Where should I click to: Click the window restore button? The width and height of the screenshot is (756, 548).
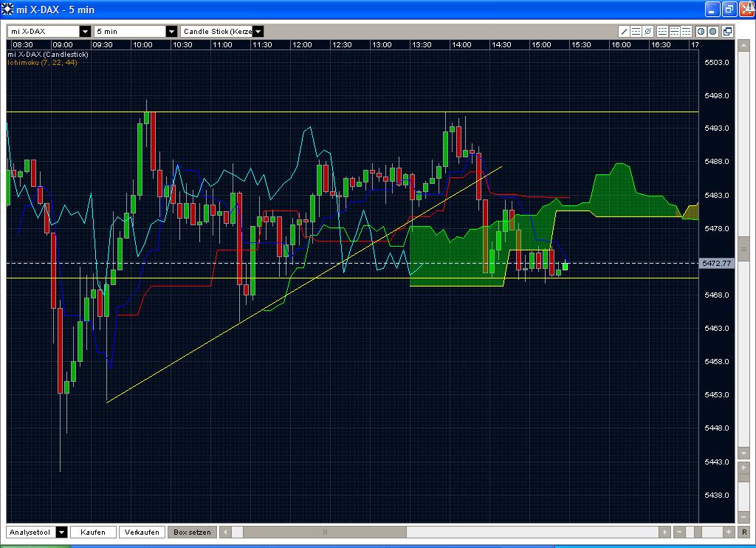(x=729, y=9)
